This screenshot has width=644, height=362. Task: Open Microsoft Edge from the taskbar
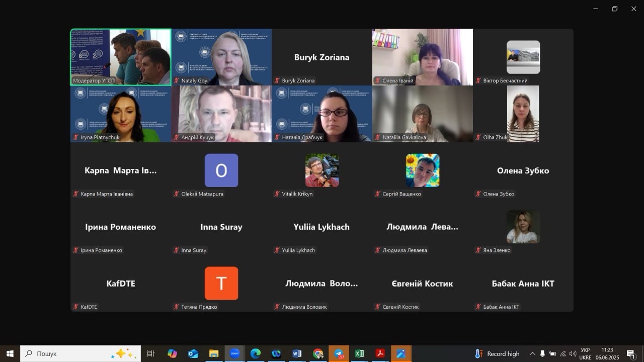255,353
